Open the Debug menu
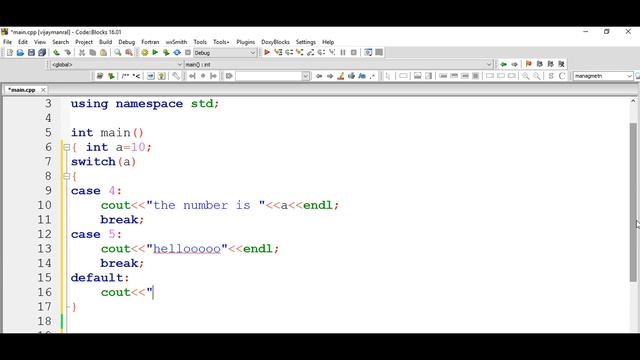Viewport: 640px width, 360px height. [127, 42]
